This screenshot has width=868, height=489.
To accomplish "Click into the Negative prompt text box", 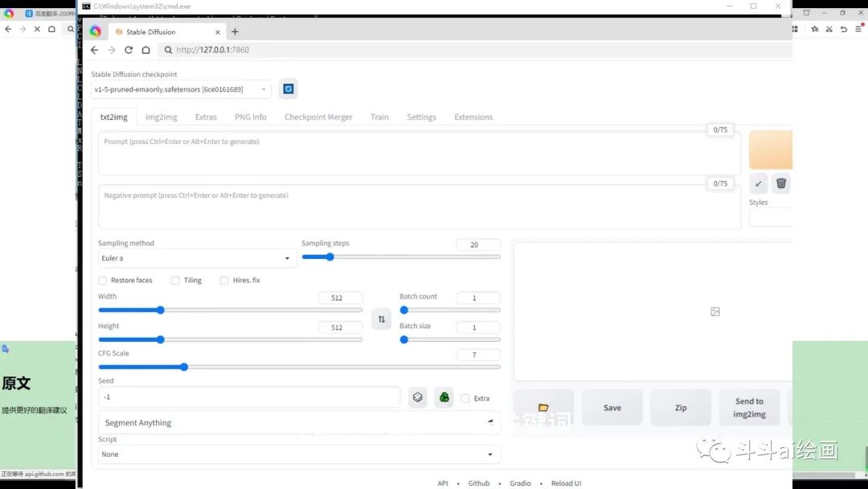I will click(420, 207).
